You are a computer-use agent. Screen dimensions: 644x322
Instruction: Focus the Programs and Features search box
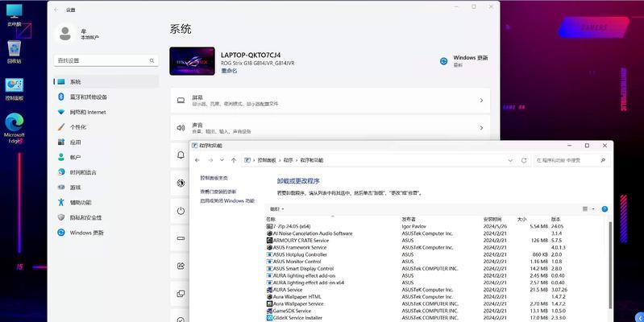[x=571, y=160]
